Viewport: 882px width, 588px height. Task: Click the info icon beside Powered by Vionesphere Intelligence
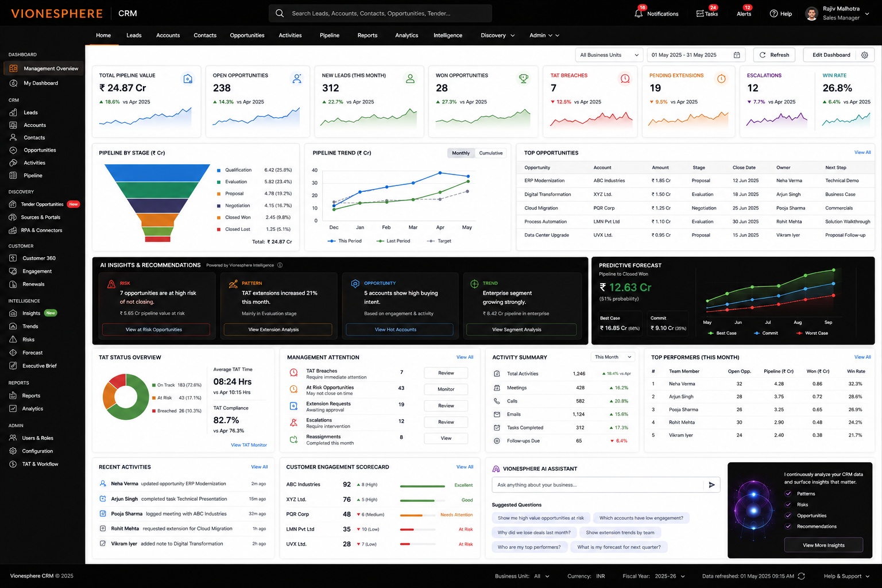(x=280, y=265)
